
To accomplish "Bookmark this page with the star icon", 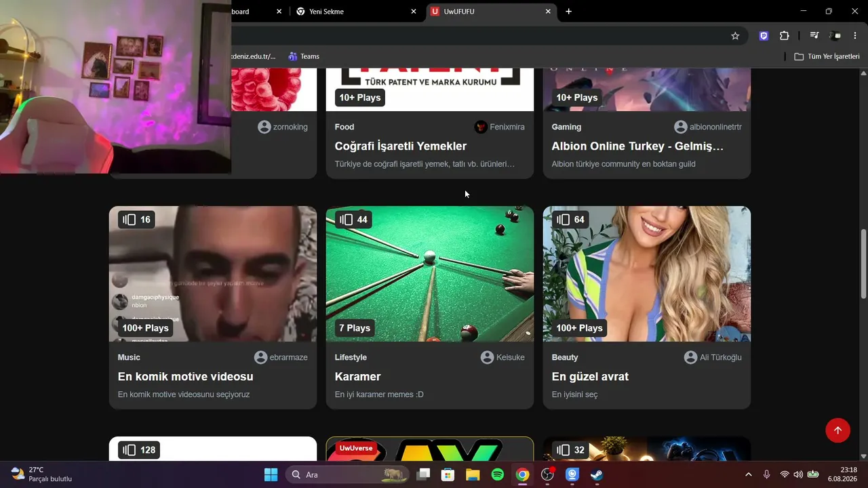I will click(735, 36).
